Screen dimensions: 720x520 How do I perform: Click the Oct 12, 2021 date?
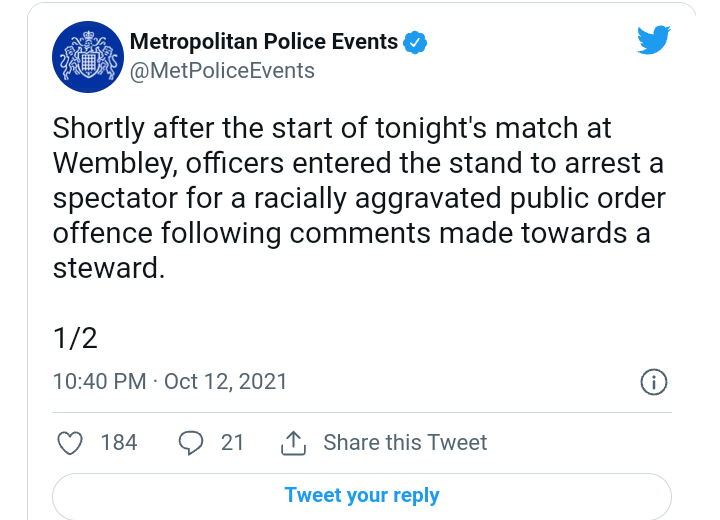click(x=225, y=382)
